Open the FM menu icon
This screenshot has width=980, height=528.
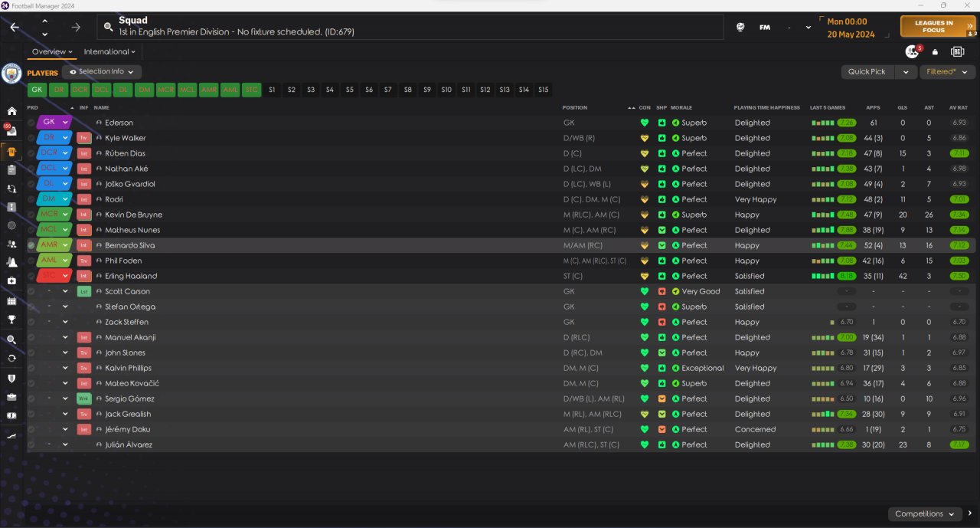[764, 27]
